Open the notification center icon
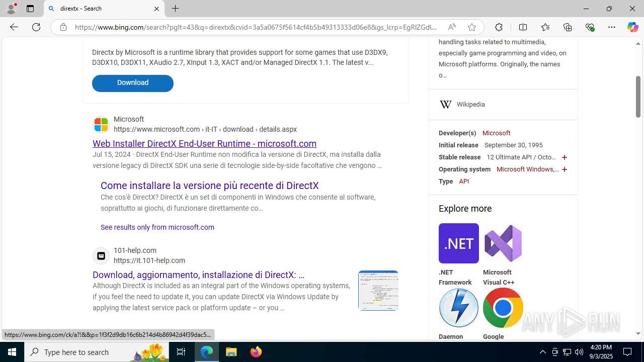644x362 pixels. 628,352
